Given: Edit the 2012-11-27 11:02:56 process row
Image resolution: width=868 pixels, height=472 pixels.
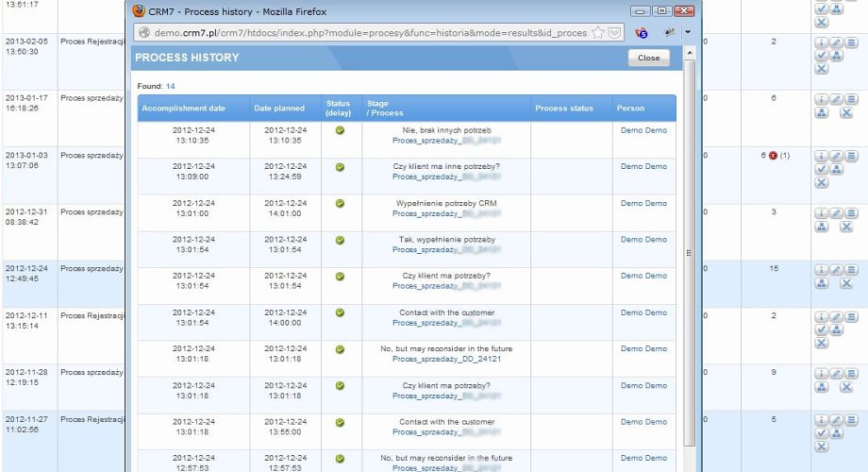Looking at the screenshot, I should point(836,420).
